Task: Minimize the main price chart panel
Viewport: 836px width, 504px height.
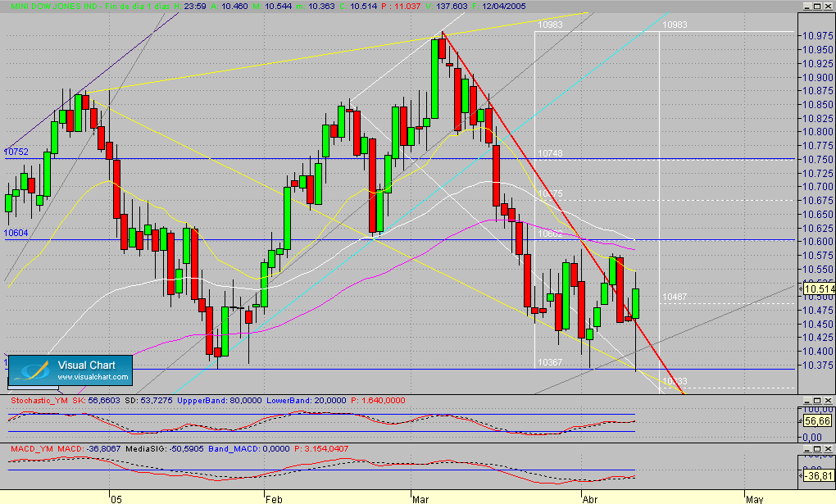Action: (x=807, y=6)
